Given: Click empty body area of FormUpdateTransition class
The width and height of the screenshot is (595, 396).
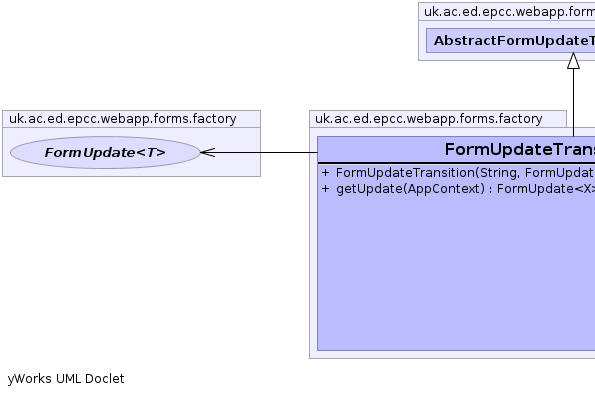Looking at the screenshot, I should coord(456,273).
